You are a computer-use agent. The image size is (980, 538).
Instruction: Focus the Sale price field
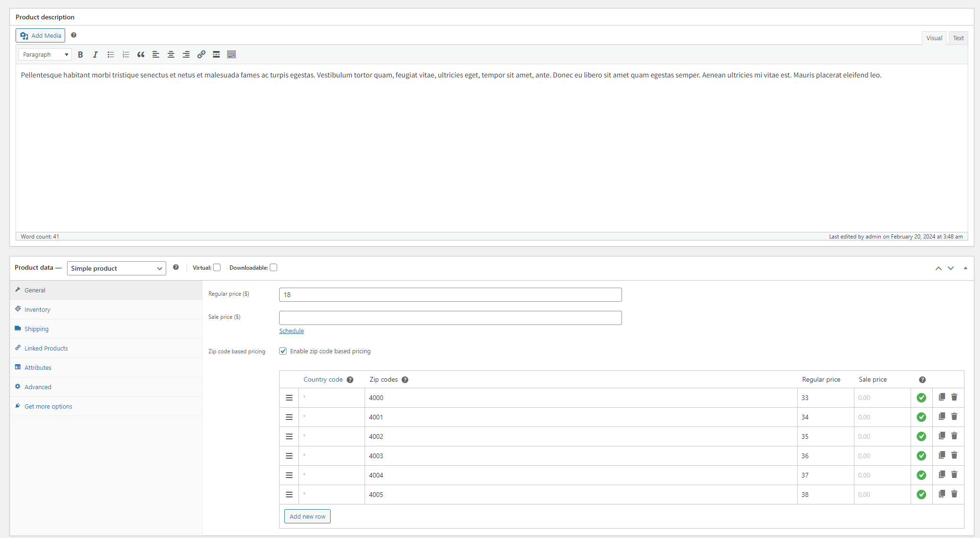[451, 318]
